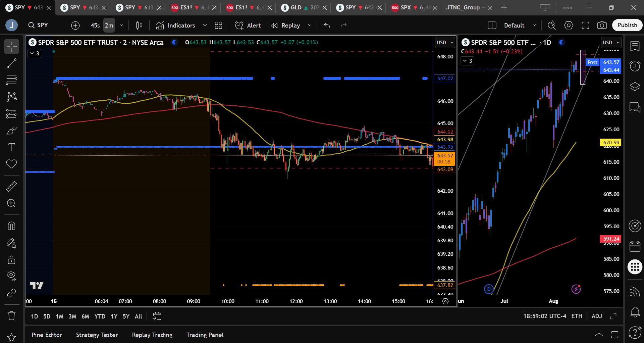Open chart settings hexagon icon
Image resolution: width=644 pixels, height=343 pixels.
[569, 25]
